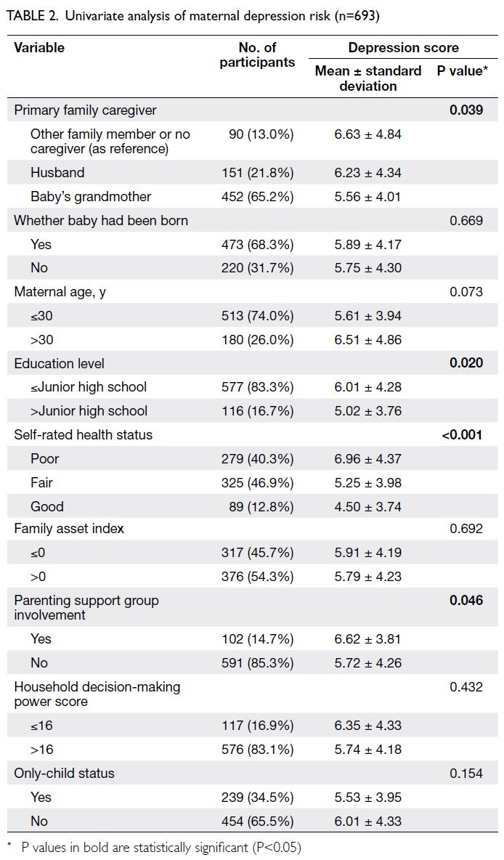This screenshot has height=860, width=504.
Task: Select the Husband row label
Action: (x=57, y=173)
